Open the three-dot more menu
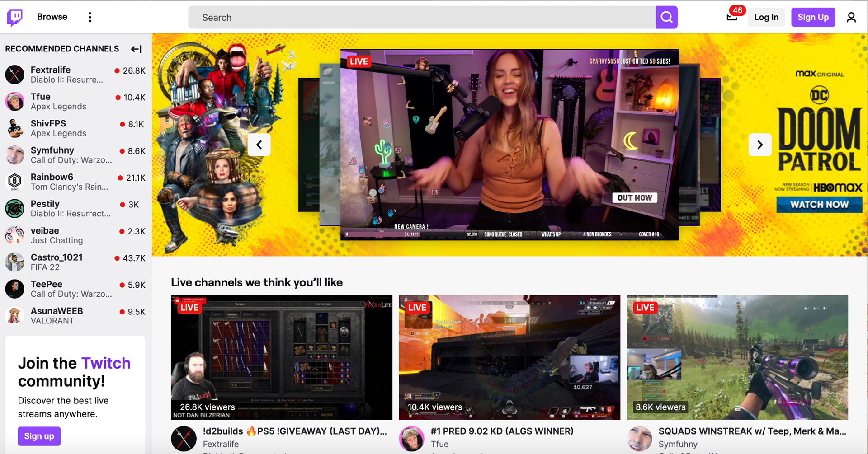 point(90,17)
